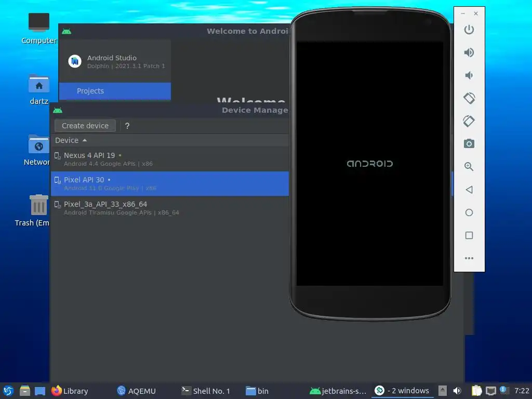
Task: Open the 2 windows emulator taskbar group
Action: [x=402, y=391]
